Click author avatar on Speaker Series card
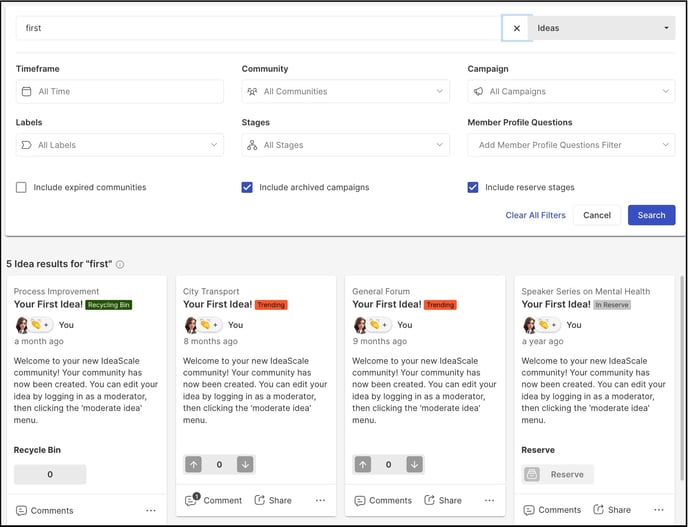 point(530,325)
